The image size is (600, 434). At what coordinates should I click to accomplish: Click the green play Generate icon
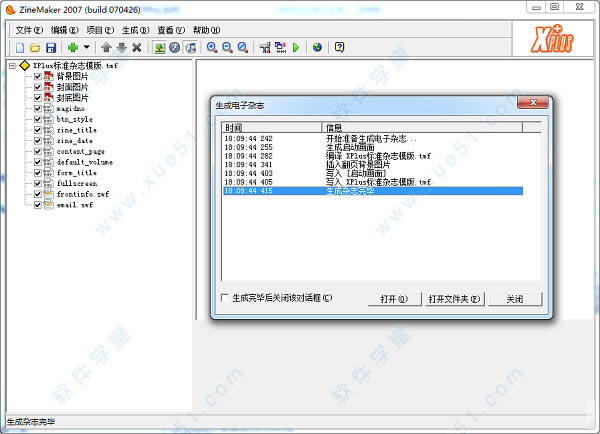tap(296, 47)
